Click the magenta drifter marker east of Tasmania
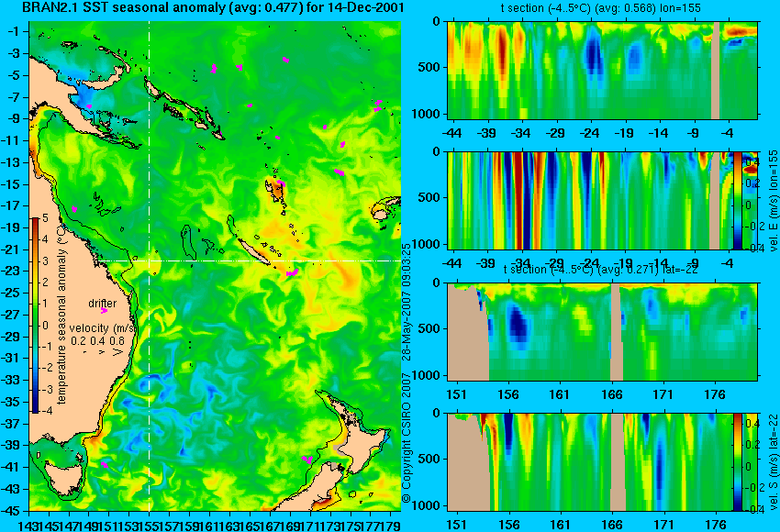Image resolution: width=780 pixels, height=532 pixels. coord(105,464)
